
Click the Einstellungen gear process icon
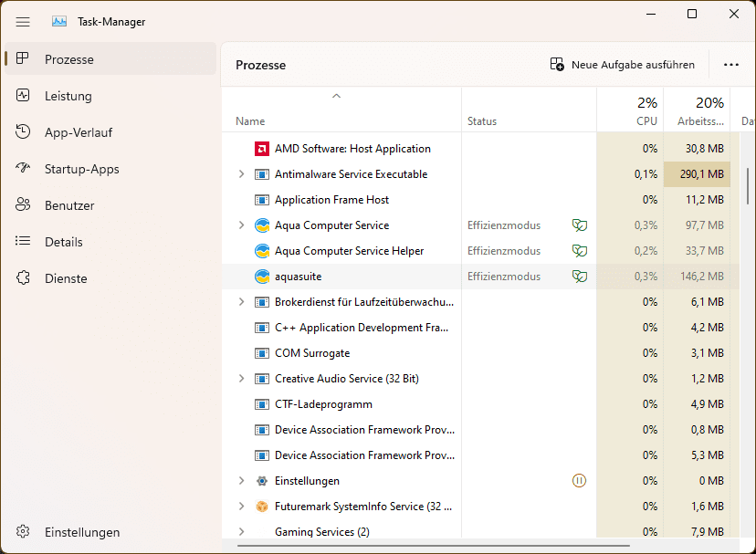(x=262, y=481)
